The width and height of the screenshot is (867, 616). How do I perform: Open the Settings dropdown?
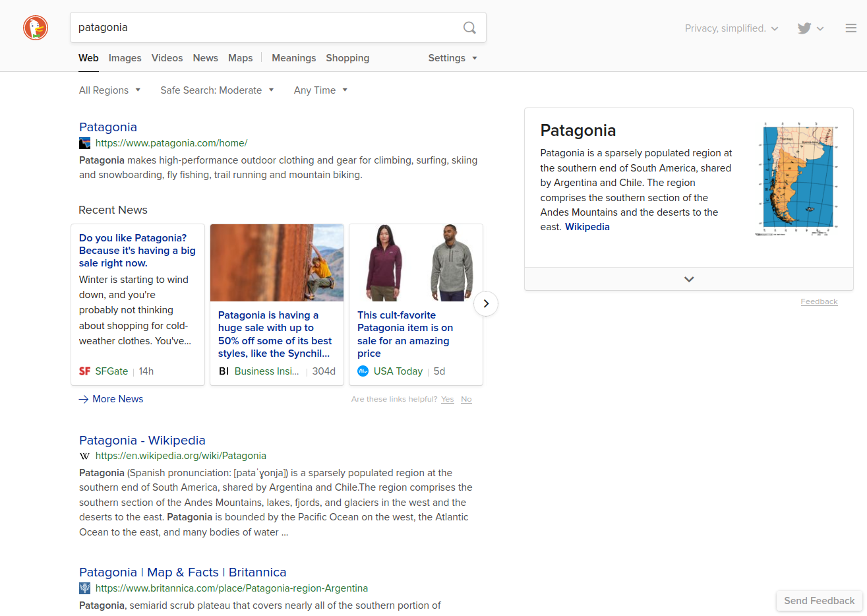452,58
